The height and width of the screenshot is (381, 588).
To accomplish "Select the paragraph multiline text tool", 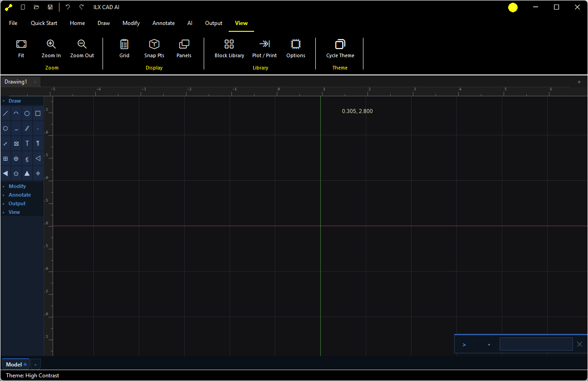I will tap(38, 143).
